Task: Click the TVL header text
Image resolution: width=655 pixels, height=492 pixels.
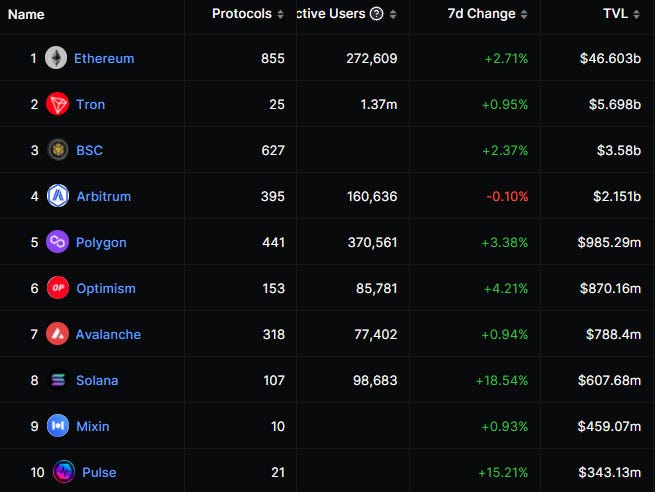Action: pos(615,13)
